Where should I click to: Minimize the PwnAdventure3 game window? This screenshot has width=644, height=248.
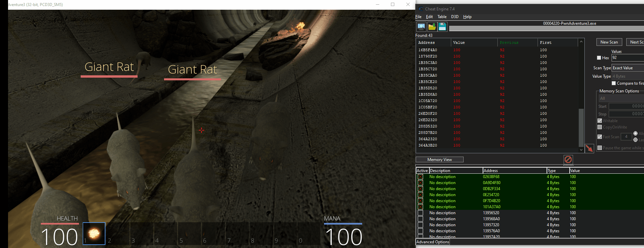coord(378,4)
